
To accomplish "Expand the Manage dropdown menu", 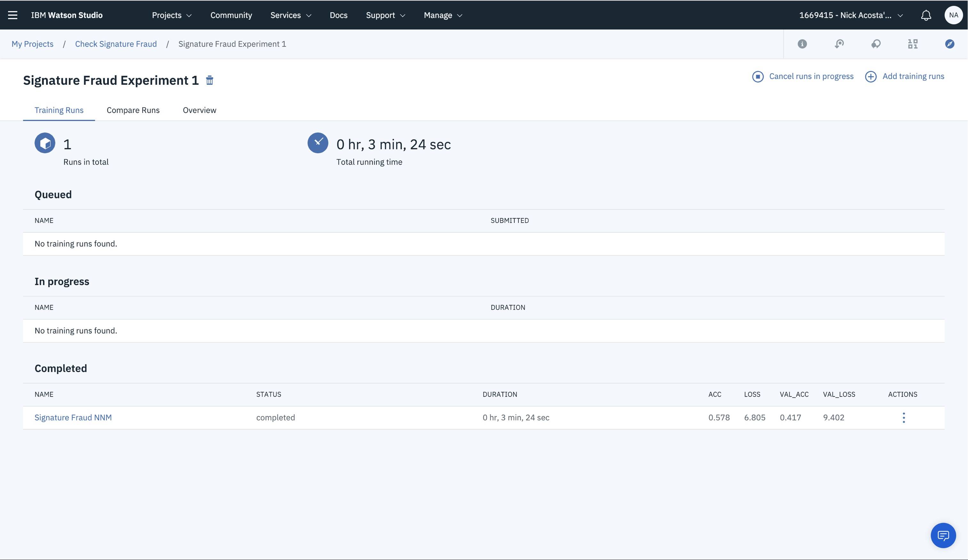I will click(443, 15).
